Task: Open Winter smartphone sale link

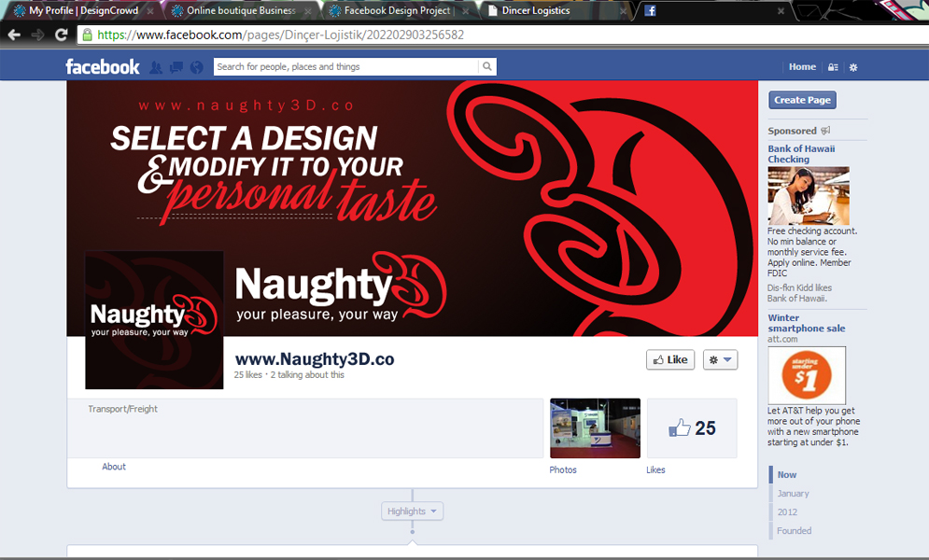Action: pyautogui.click(x=807, y=323)
